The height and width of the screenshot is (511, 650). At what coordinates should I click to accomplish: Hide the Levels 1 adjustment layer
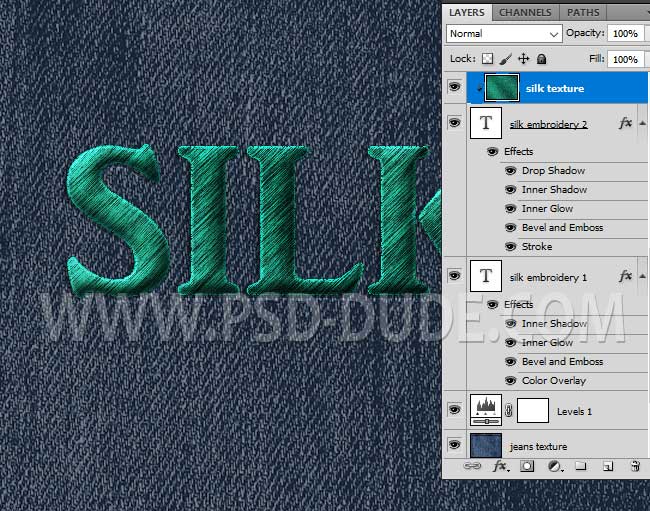coord(454,410)
